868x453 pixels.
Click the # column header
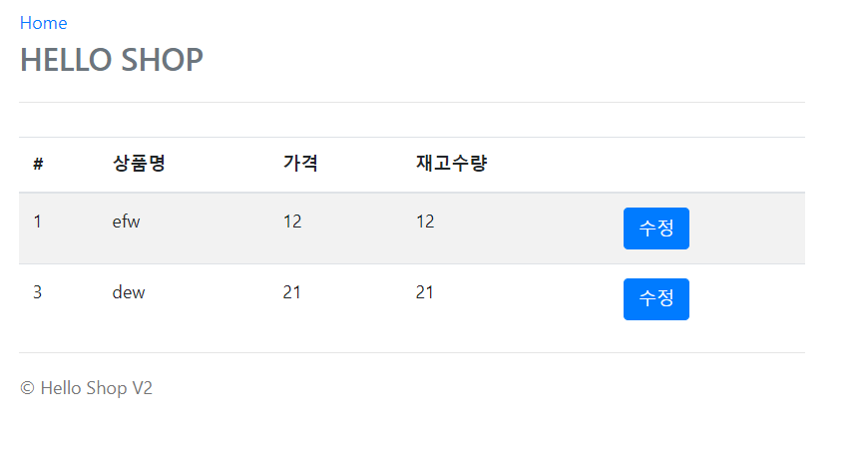[38, 164]
